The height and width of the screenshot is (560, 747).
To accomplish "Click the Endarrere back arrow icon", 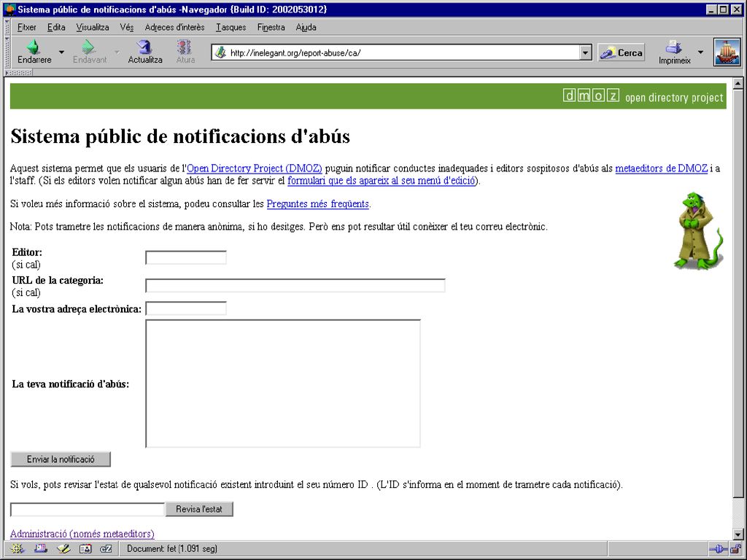I will pyautogui.click(x=34, y=47).
